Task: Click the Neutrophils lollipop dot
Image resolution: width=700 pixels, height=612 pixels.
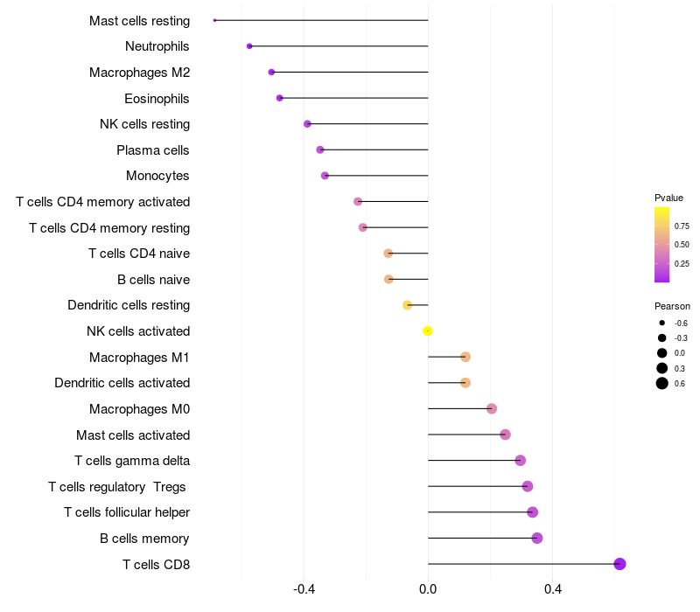Action: click(x=249, y=46)
